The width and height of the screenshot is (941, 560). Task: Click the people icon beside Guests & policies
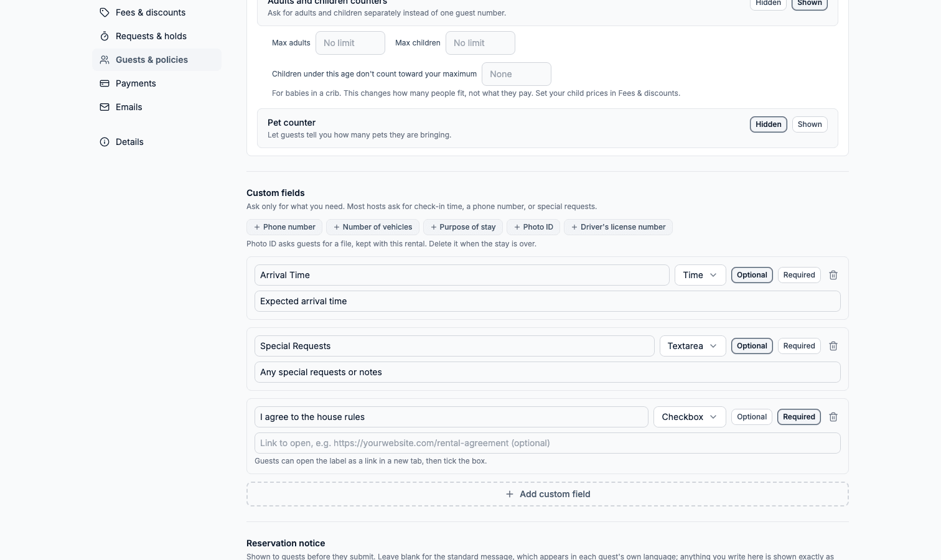coord(105,60)
